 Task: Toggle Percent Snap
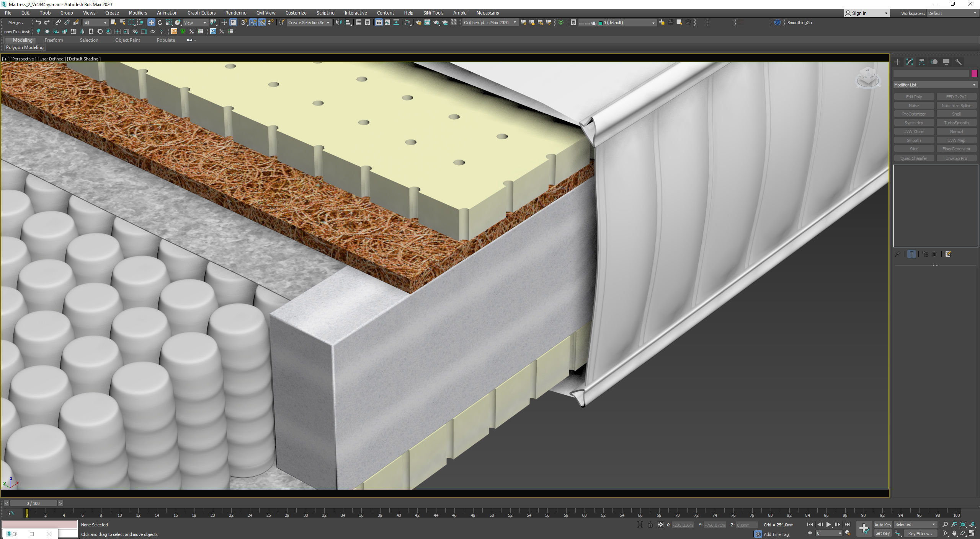point(262,23)
